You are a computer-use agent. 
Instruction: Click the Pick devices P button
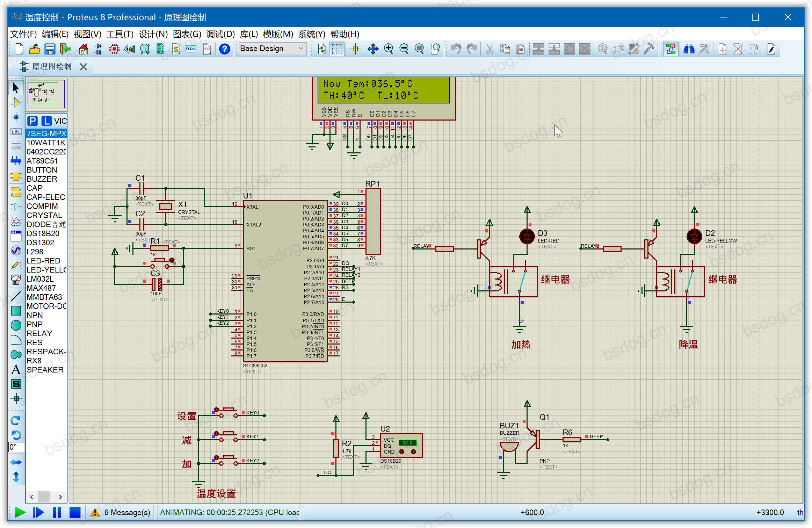[32, 121]
